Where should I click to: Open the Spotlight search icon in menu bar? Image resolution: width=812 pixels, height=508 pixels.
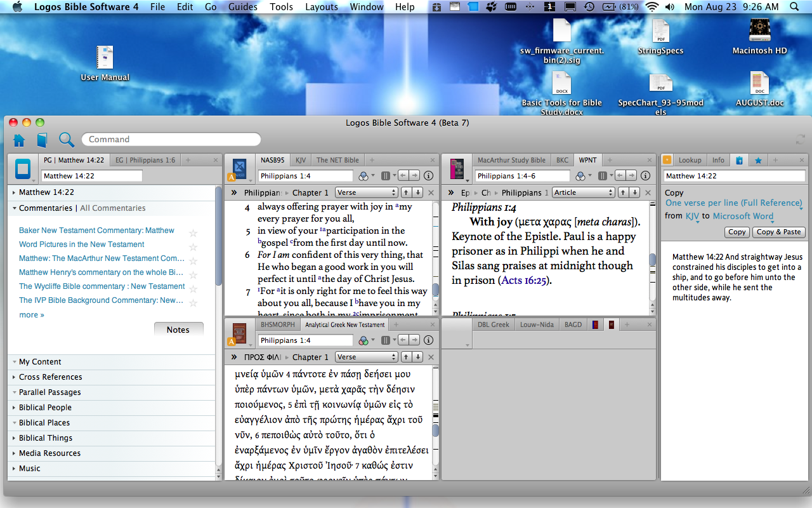[794, 7]
